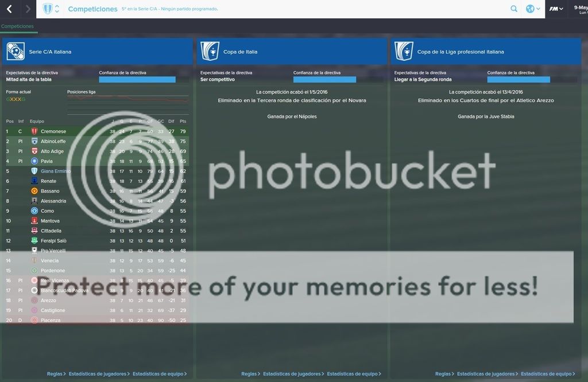Screen dimensions: 588x382
Task: Click the Cremonese club badge
Action: click(x=34, y=131)
